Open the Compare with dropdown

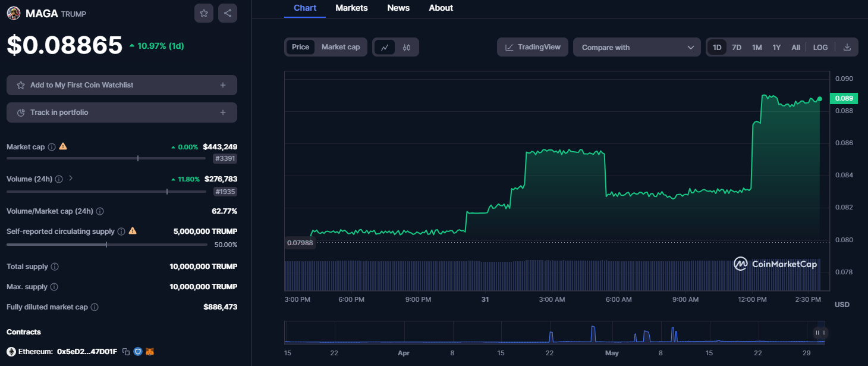[637, 48]
